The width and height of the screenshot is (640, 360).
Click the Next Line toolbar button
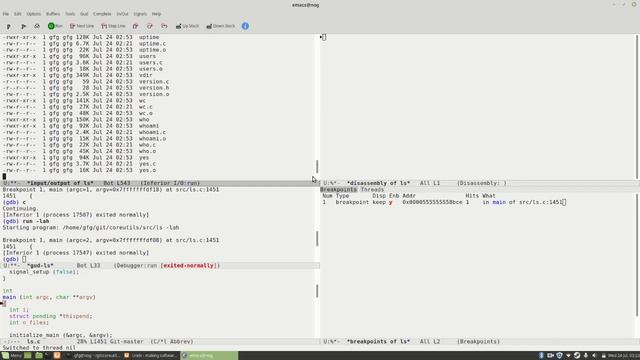pos(82,26)
